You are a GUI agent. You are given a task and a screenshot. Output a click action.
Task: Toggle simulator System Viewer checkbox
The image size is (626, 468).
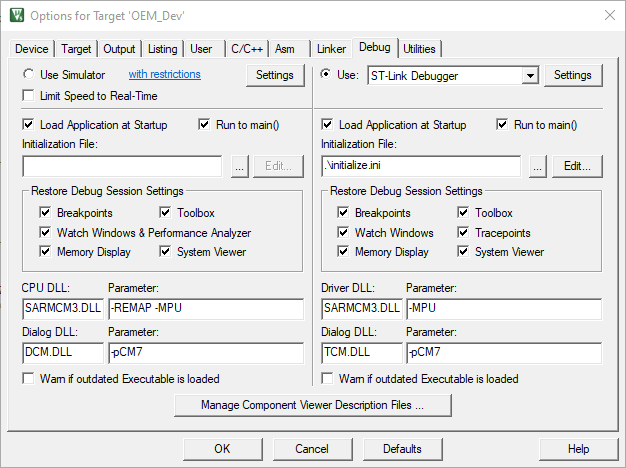click(165, 252)
